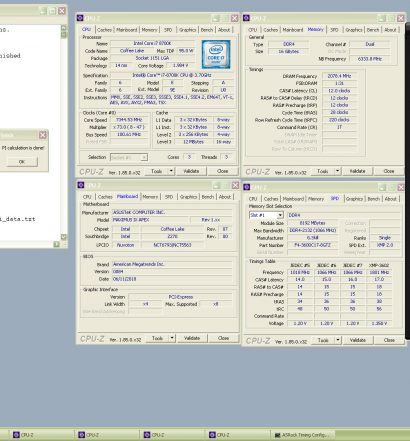
Task: Click the DRAM Frequency value in Memory window
Action: (339, 76)
